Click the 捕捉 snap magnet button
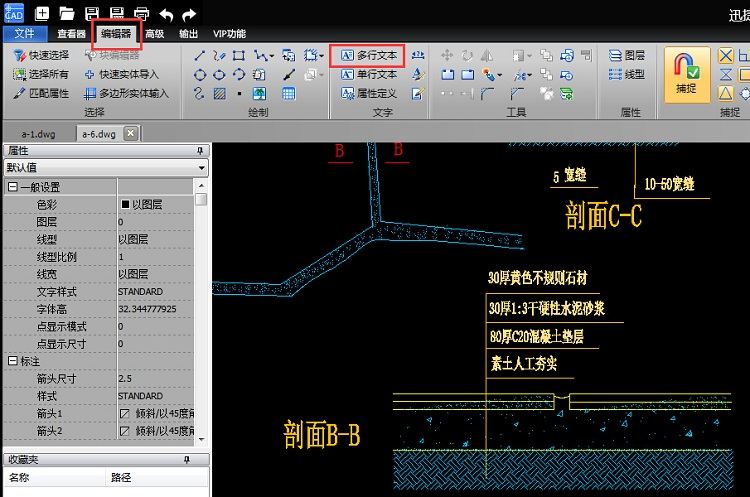This screenshot has height=497, width=750. coord(688,74)
